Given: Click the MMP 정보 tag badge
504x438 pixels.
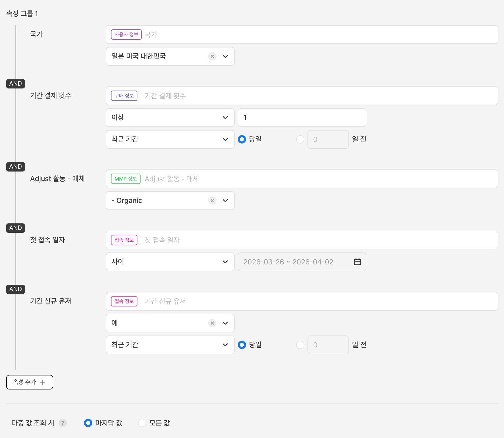Looking at the screenshot, I should coord(125,179).
